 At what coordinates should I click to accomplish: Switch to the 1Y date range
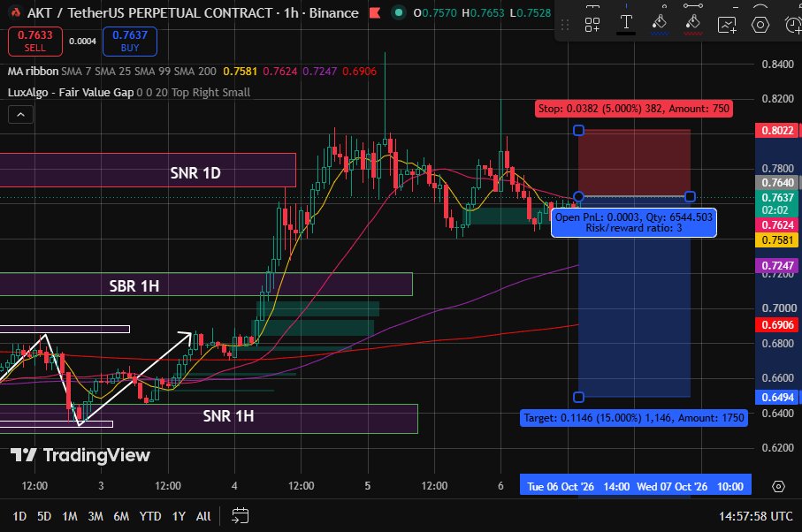179,516
